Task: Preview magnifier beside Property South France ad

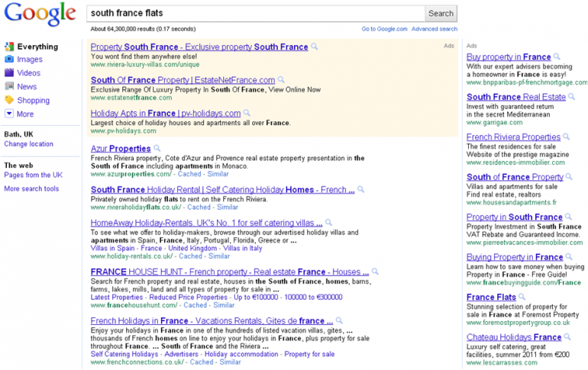Action: click(x=315, y=47)
